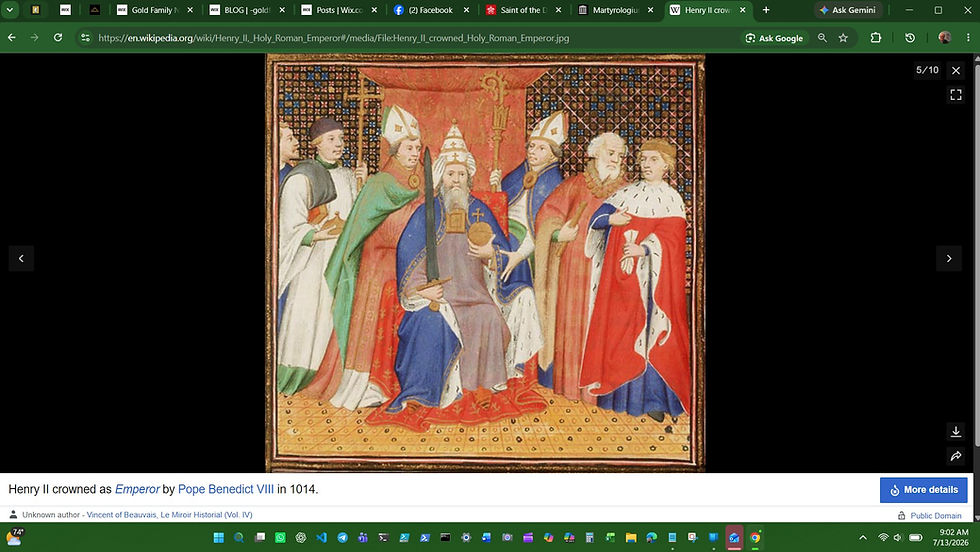Show hidden system tray icons
This screenshot has height=552, width=980.
(x=863, y=538)
